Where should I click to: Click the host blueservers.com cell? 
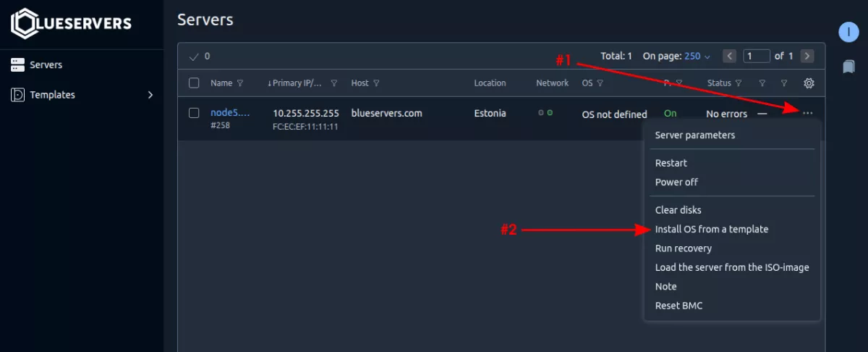coord(386,113)
